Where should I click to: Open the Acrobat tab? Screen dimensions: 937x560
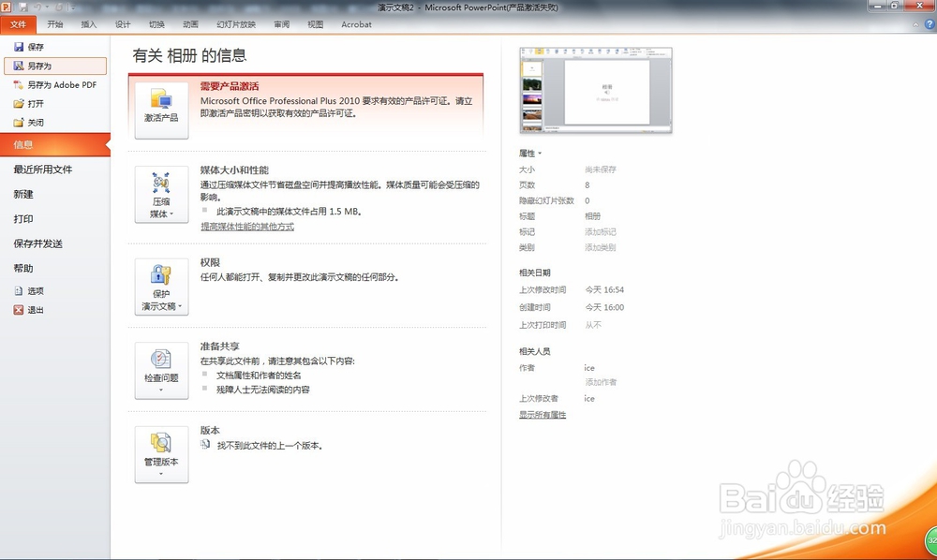[x=356, y=24]
